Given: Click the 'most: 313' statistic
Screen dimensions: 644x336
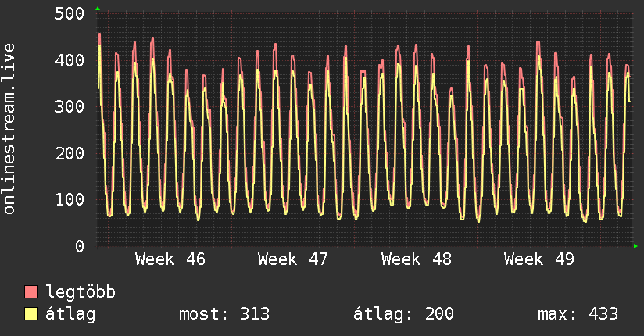Looking at the screenshot, I should tap(224, 314).
